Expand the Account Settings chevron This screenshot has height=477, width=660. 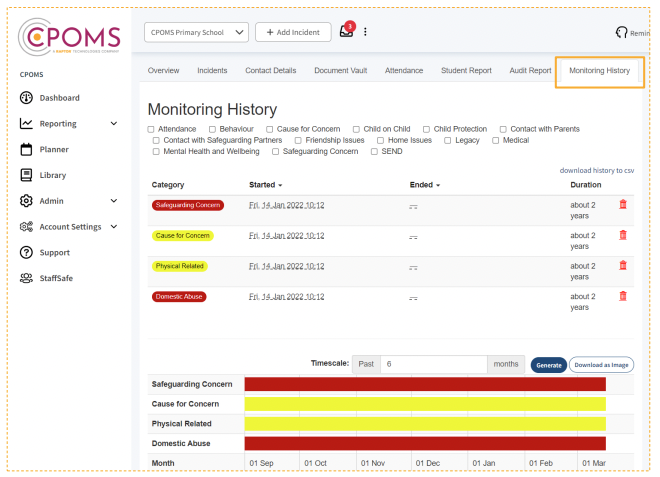click(114, 227)
